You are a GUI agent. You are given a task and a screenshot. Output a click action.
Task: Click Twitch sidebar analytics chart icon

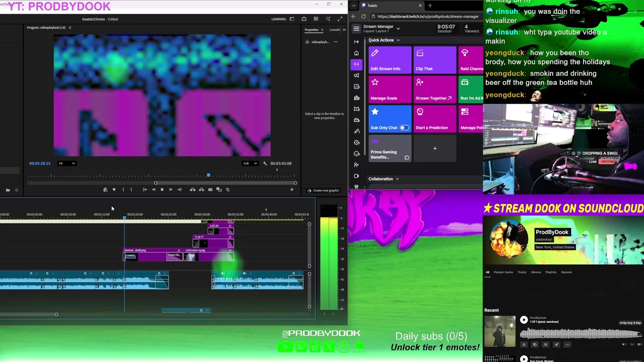(356, 86)
